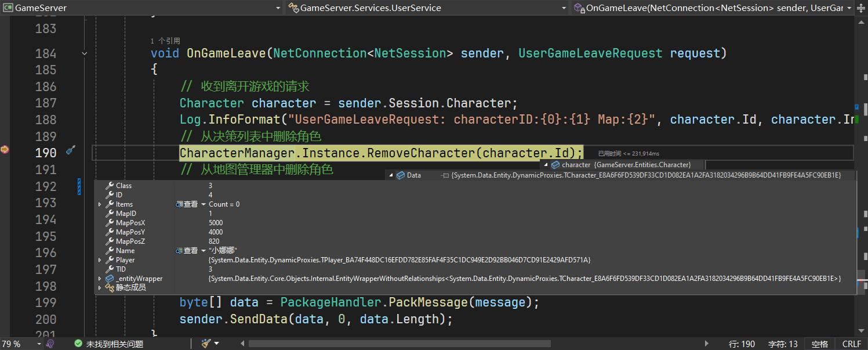Collapse the OnGameLeave method fold on line 184
868x350 pixels.
pyautogui.click(x=85, y=53)
